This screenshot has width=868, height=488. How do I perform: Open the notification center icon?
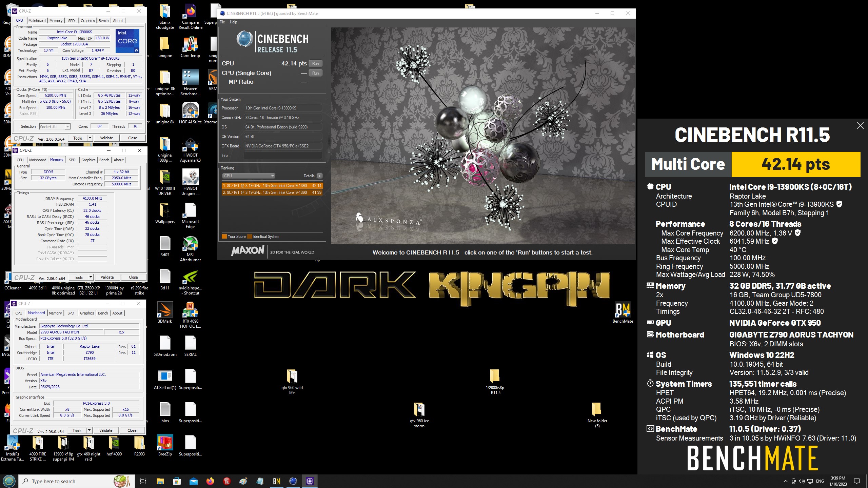click(857, 481)
